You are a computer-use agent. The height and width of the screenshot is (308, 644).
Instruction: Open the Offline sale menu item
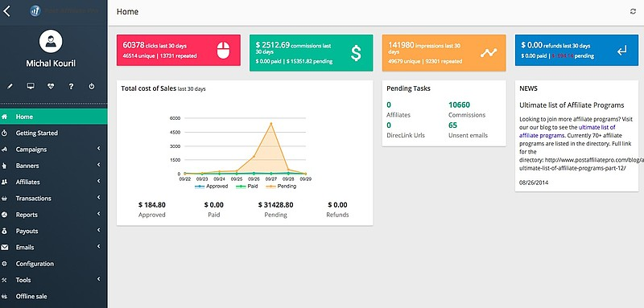pos(53,296)
